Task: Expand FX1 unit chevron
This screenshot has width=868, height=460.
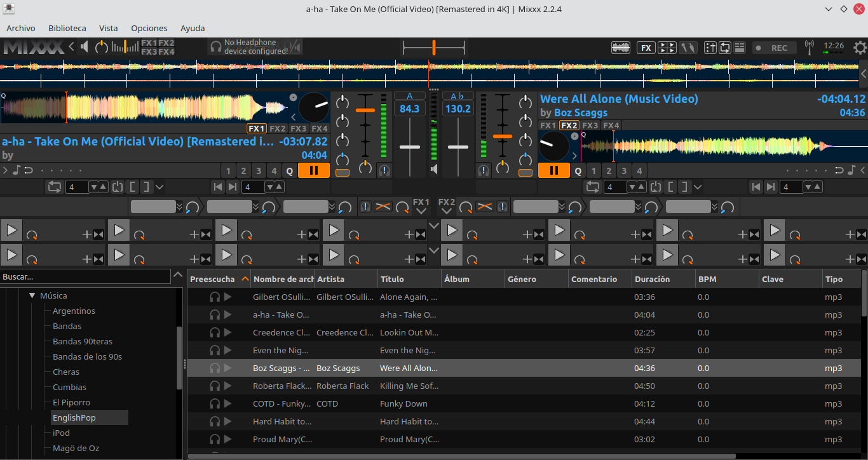Action: coord(421,212)
